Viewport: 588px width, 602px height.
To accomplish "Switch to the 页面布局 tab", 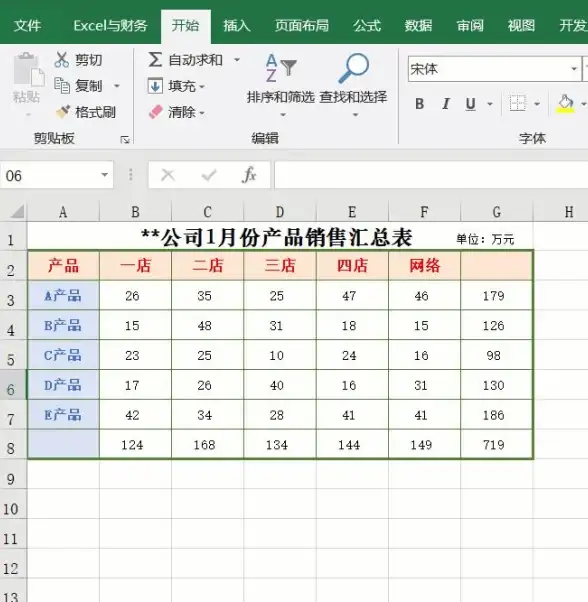I will 302,26.
